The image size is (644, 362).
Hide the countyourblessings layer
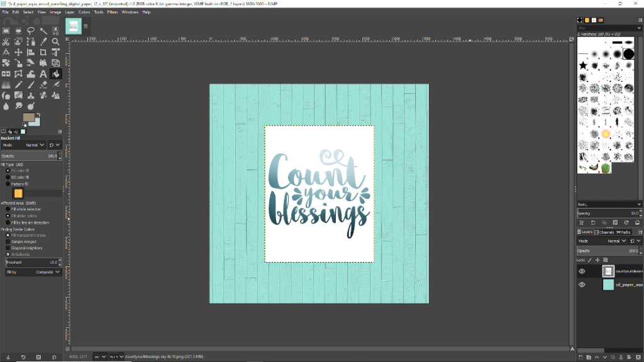[582, 271]
